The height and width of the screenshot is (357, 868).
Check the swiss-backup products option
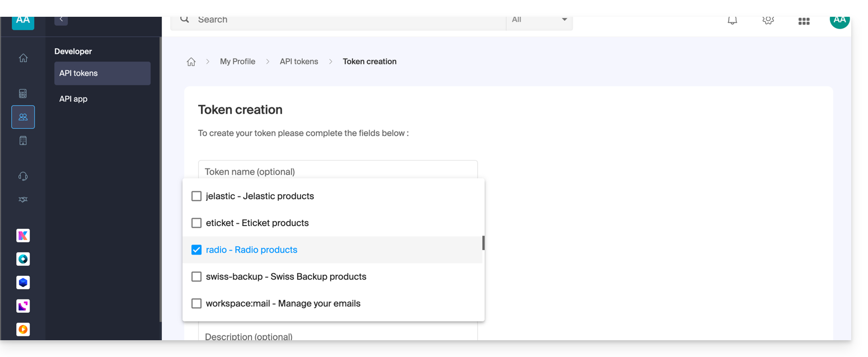coord(196,277)
